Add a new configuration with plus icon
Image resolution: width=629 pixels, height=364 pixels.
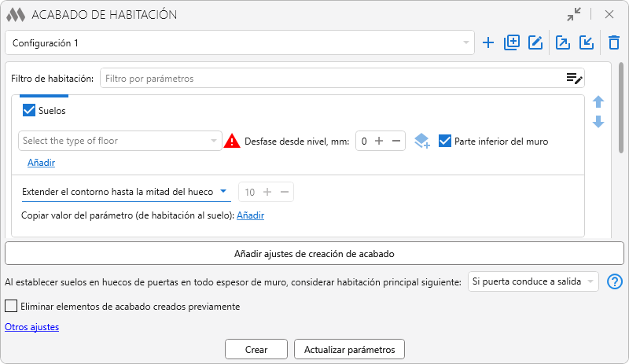[488, 43]
